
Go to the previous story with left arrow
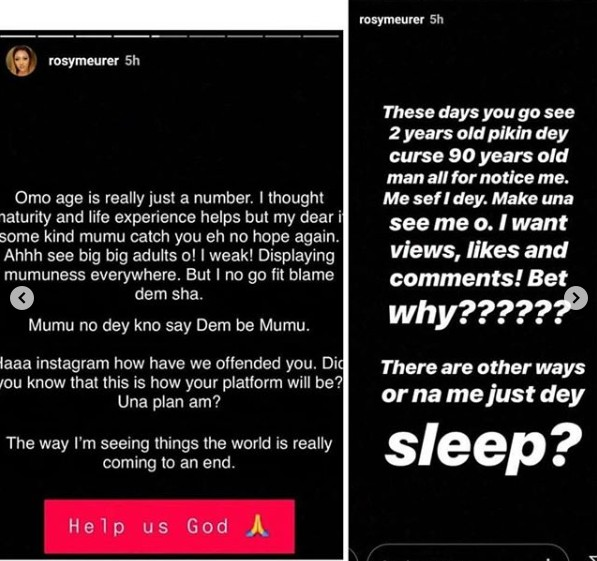point(22,298)
